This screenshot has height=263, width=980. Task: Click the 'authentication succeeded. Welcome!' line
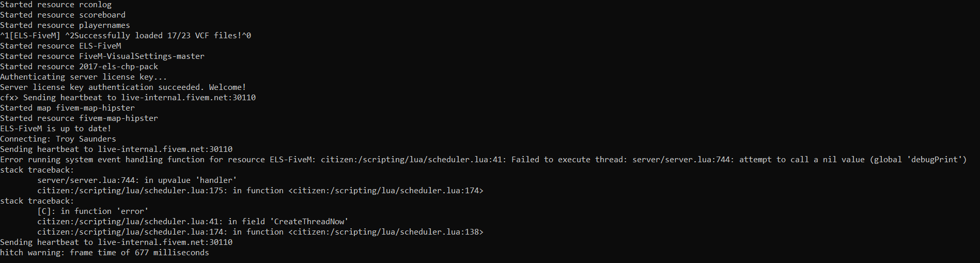(123, 87)
